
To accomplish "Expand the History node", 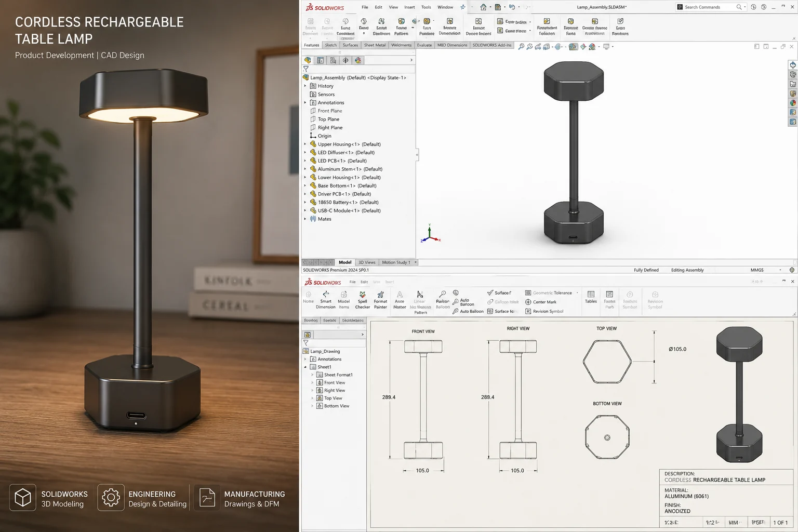I will pos(305,86).
